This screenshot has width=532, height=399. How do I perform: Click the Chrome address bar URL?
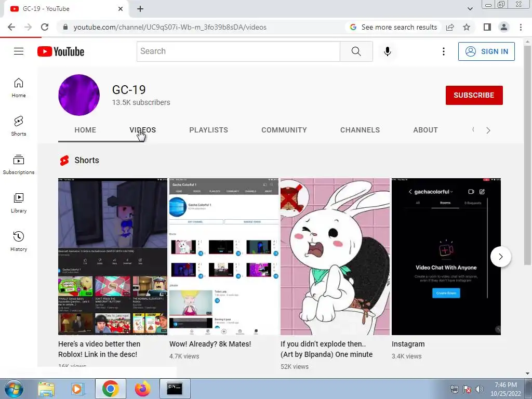[170, 27]
